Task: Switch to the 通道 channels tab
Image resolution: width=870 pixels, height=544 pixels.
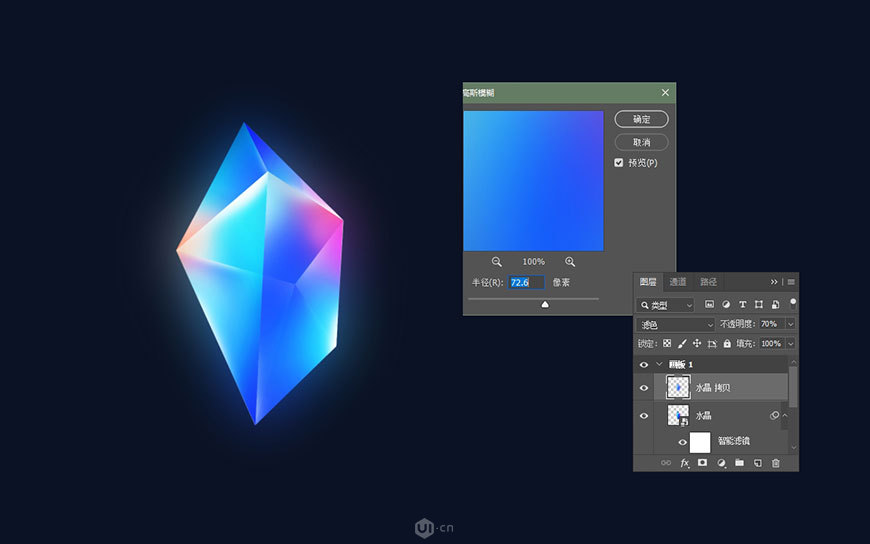Action: click(678, 282)
